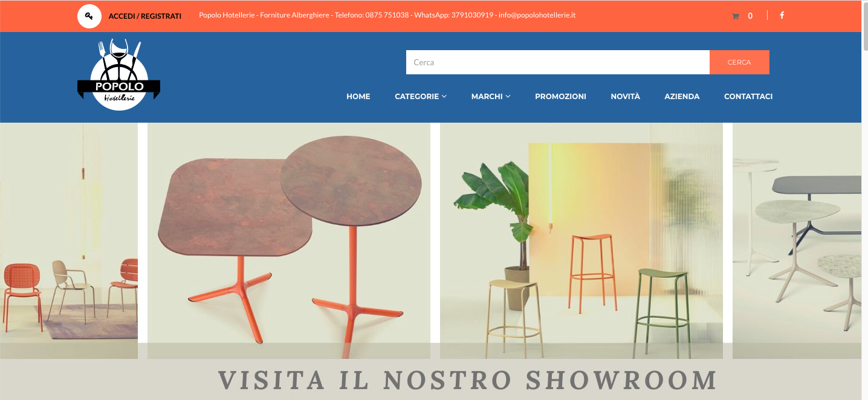Select the orange tables slide image
Screen dimensions: 868x400
[x=289, y=240]
